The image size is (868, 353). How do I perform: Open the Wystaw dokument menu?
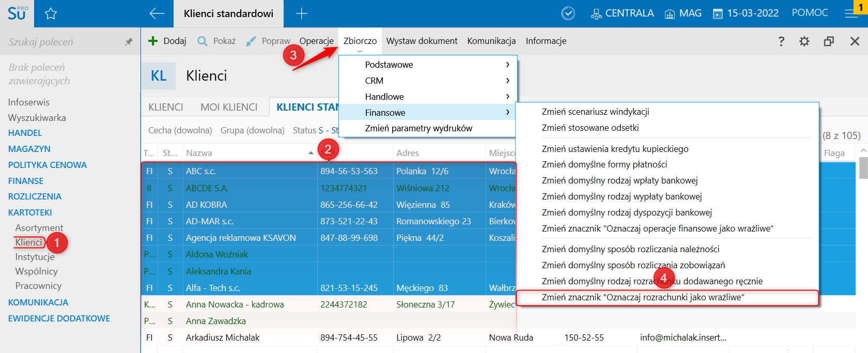422,41
